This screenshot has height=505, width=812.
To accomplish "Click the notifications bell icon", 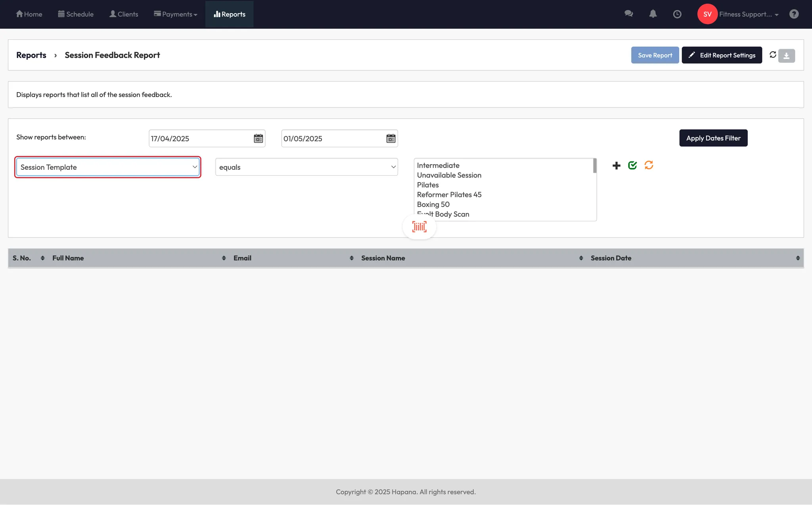I will click(653, 14).
